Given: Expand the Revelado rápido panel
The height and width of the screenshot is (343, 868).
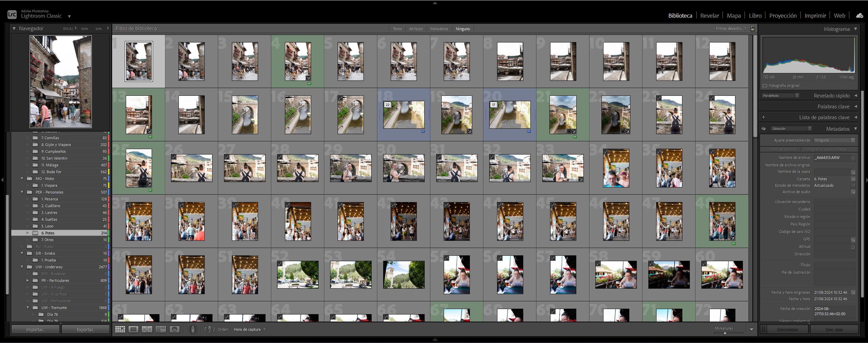Looking at the screenshot, I should click(855, 95).
